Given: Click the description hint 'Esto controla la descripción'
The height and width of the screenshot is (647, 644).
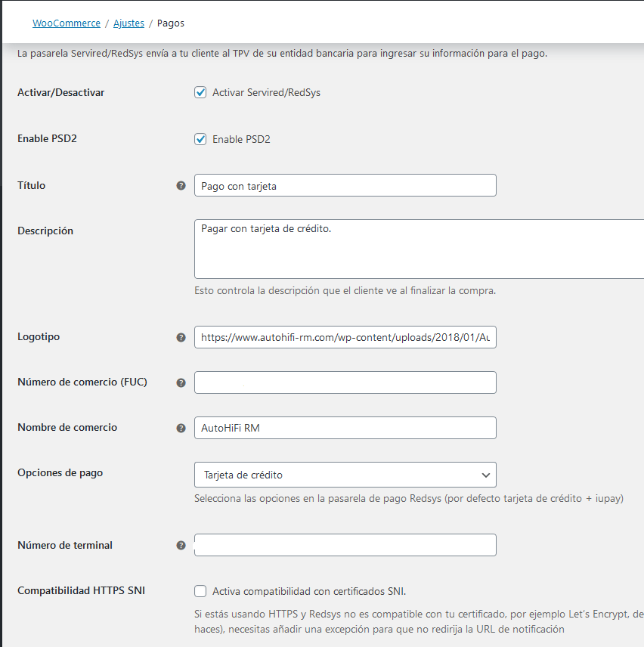Looking at the screenshot, I should coord(345,290).
